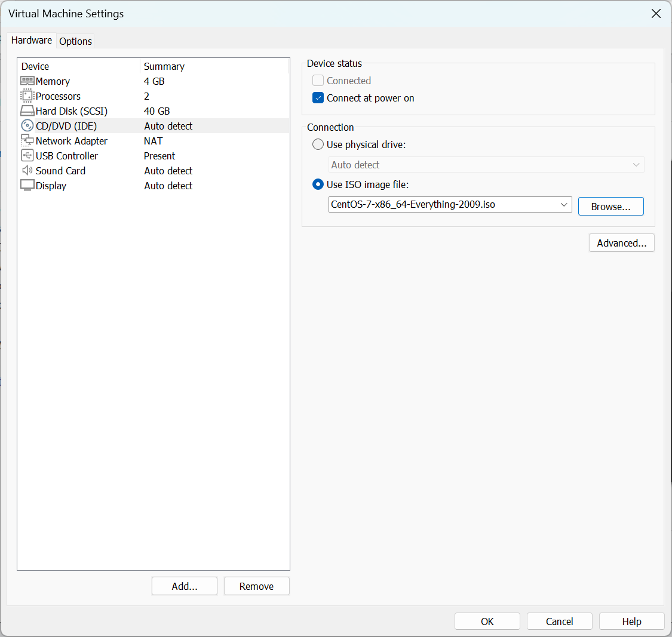
Task: Click the CentOS ISO file path field
Action: pyautogui.click(x=442, y=205)
